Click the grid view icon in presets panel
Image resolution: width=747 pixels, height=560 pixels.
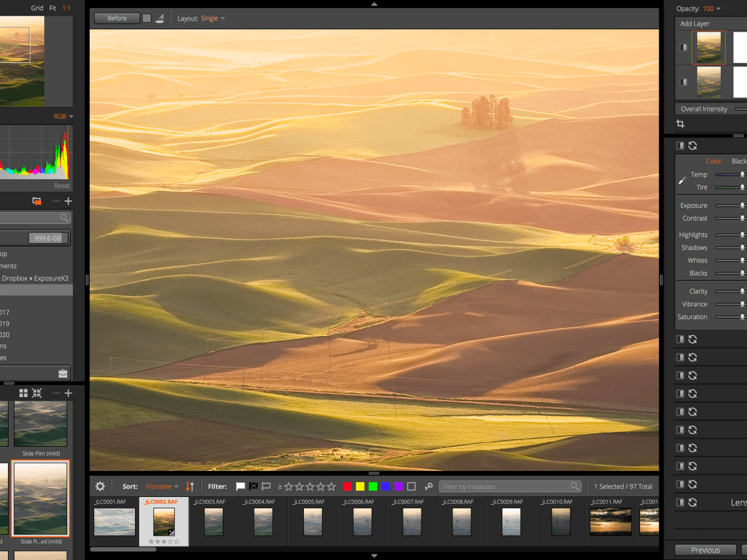tap(24, 393)
